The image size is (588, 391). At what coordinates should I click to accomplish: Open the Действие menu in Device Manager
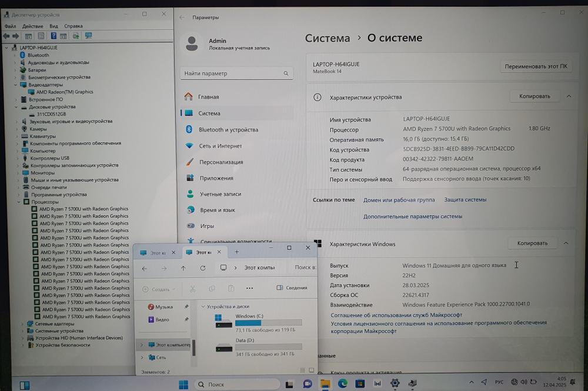click(32, 26)
